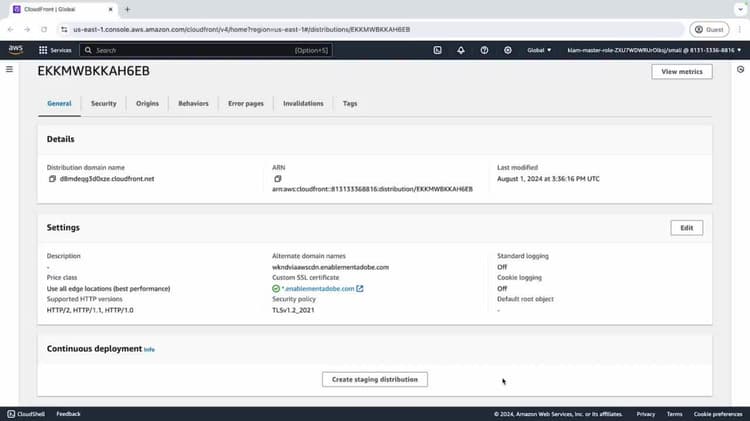750x421 pixels.
Task: Open the AWS console home logo
Action: (16, 50)
